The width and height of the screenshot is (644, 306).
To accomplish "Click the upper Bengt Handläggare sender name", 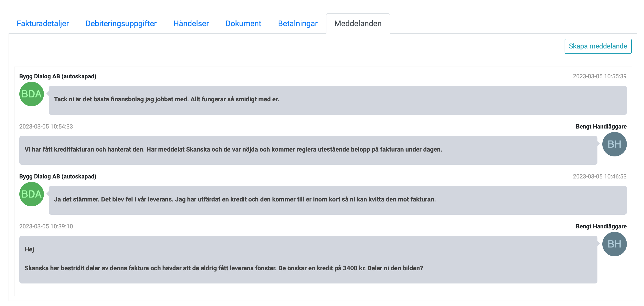I will click(x=601, y=127).
